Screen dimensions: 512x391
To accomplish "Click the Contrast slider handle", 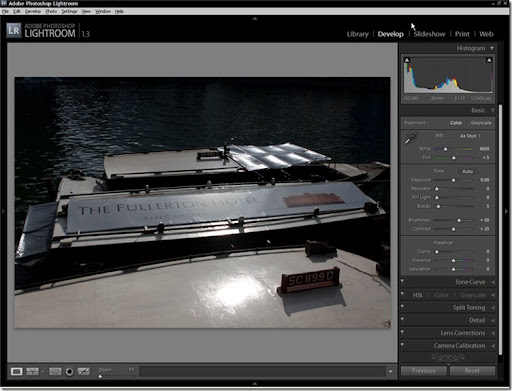I will click(x=453, y=229).
